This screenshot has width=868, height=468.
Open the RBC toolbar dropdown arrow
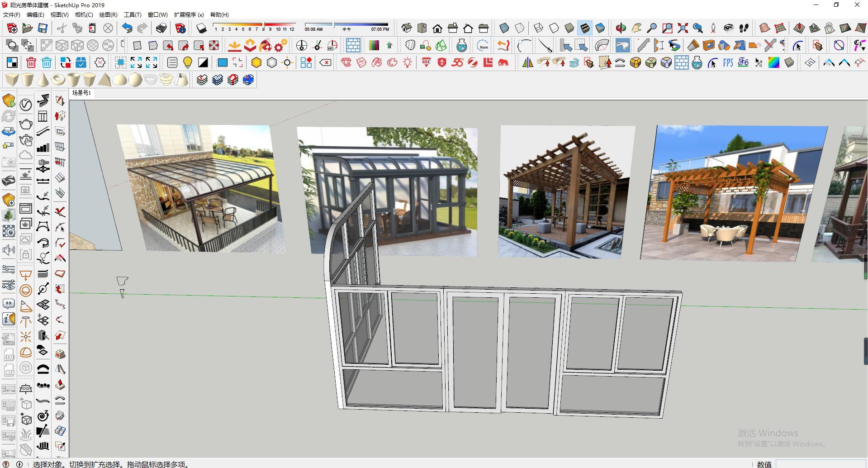pos(427,67)
